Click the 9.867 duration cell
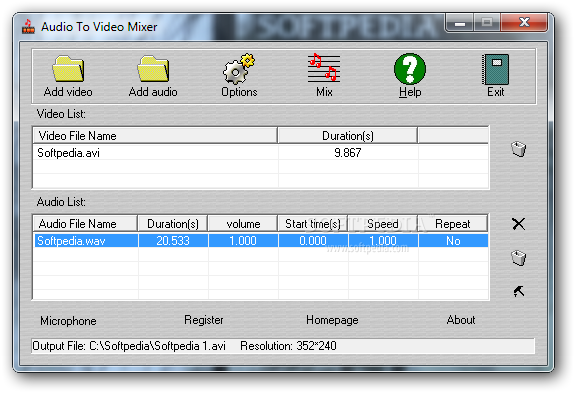575x393 pixels. coord(348,153)
